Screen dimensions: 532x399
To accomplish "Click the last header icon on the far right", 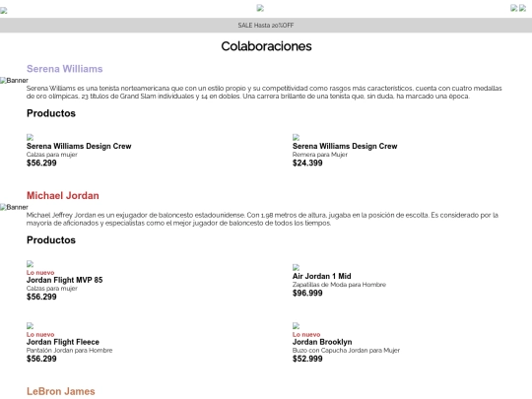I will tap(522, 8).
